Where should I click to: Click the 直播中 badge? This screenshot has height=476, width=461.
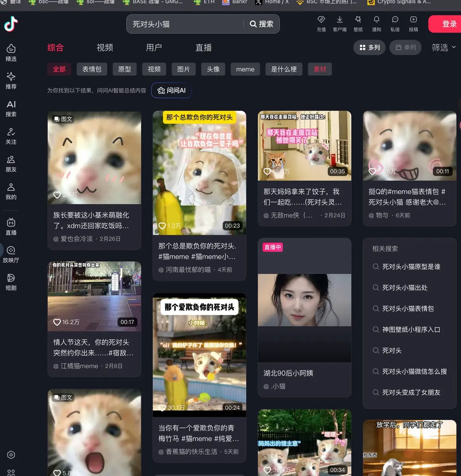(x=273, y=247)
